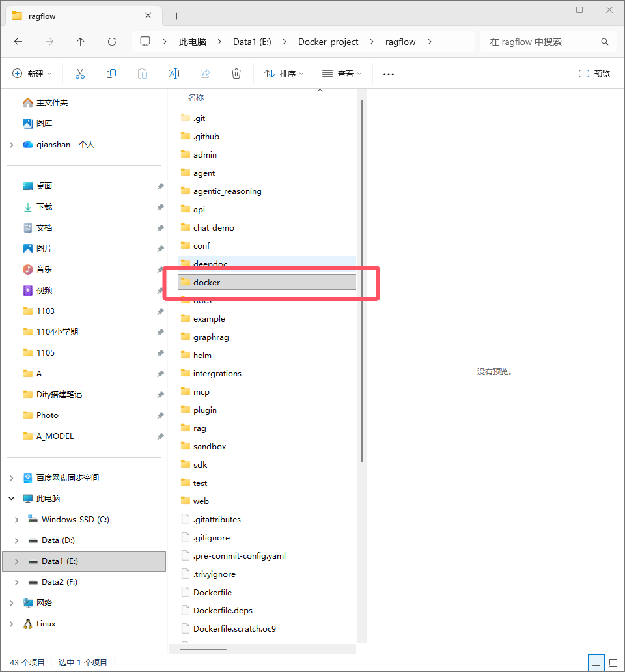Click ragflow breadcrumb in address bar

click(x=400, y=42)
